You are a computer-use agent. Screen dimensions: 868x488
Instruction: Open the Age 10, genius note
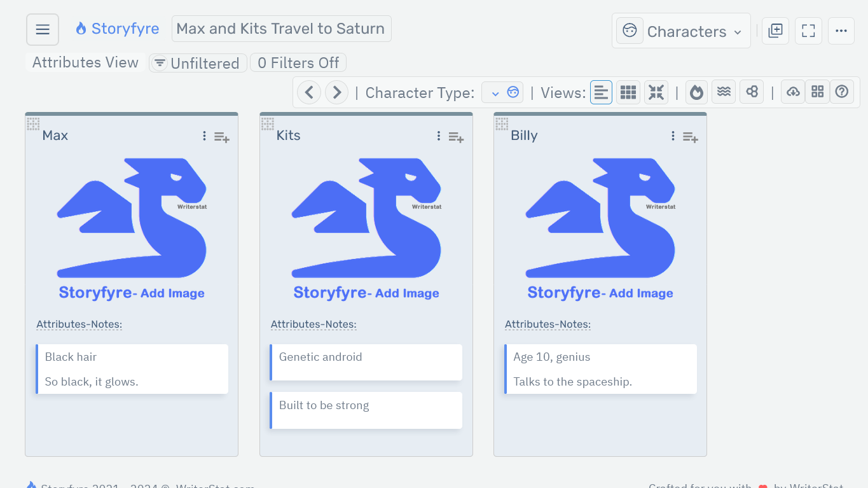point(600,369)
